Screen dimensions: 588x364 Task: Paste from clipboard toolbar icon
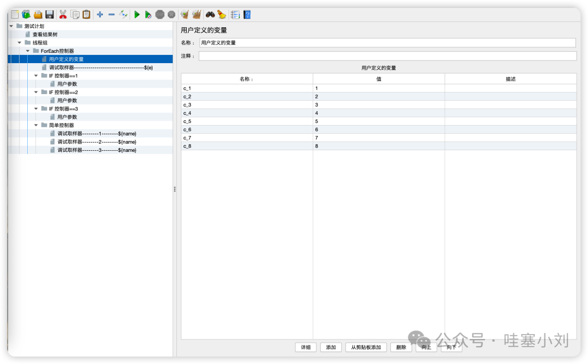[x=87, y=15]
